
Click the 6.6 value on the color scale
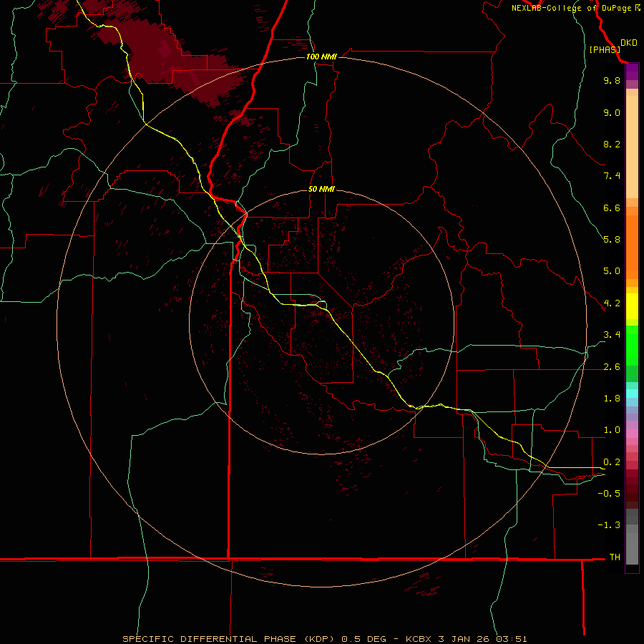(x=612, y=208)
